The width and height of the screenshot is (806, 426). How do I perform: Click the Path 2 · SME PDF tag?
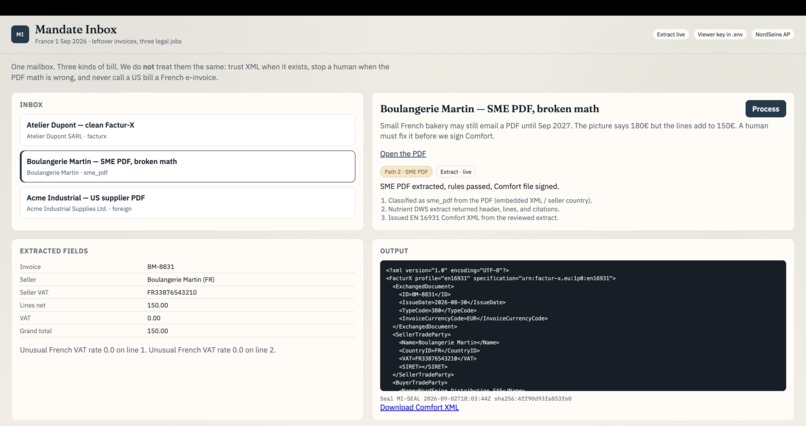(x=406, y=172)
